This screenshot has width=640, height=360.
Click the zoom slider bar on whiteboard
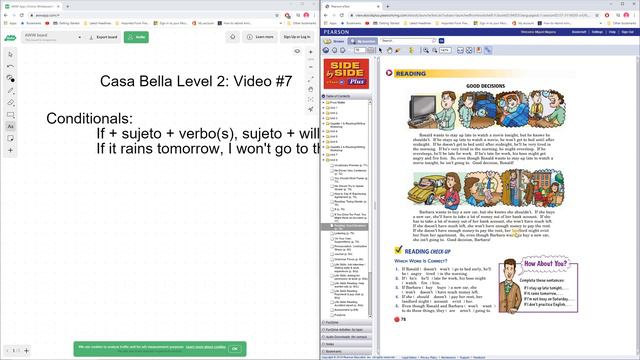pos(311,60)
